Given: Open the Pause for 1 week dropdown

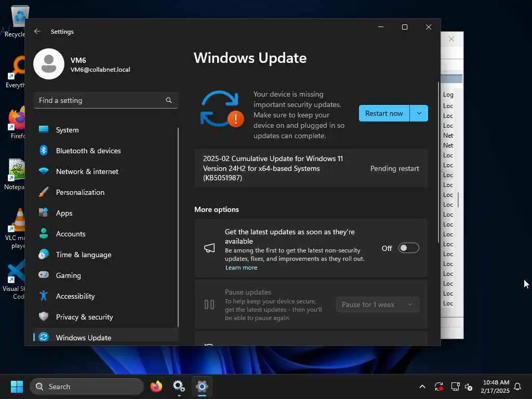Looking at the screenshot, I should pyautogui.click(x=378, y=304).
